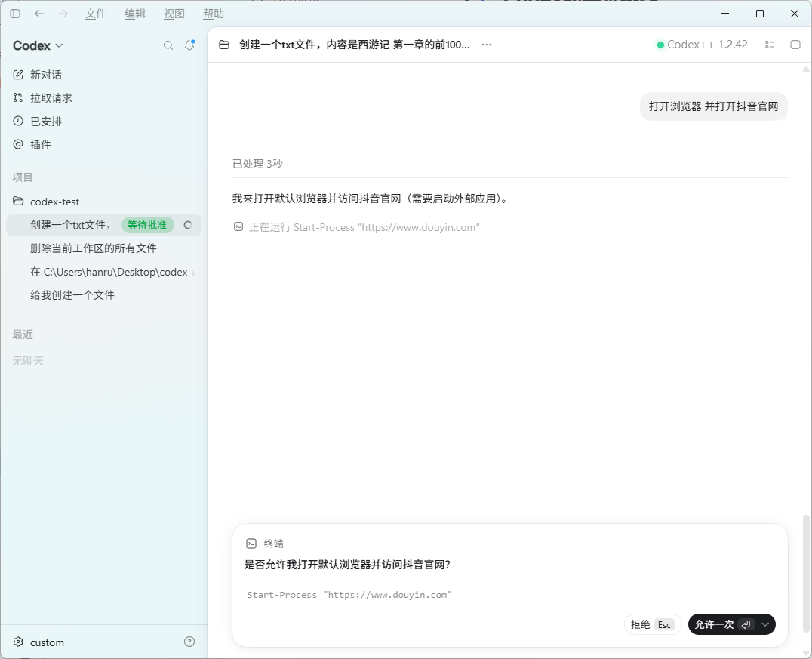Click the terminal icon in approval prompt
The image size is (812, 659).
coord(251,544)
